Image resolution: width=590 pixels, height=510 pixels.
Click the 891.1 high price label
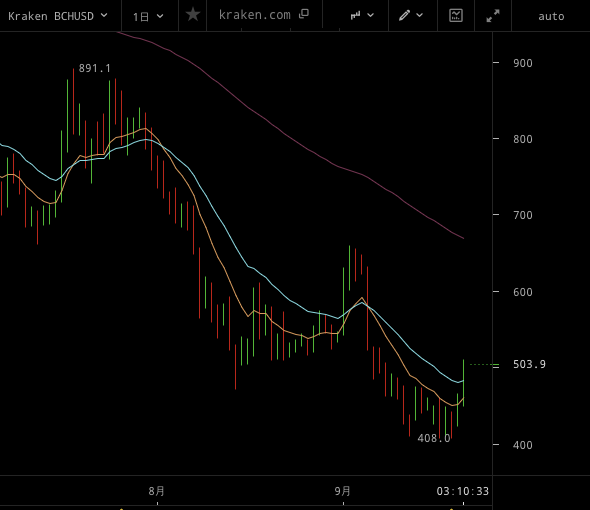94,69
